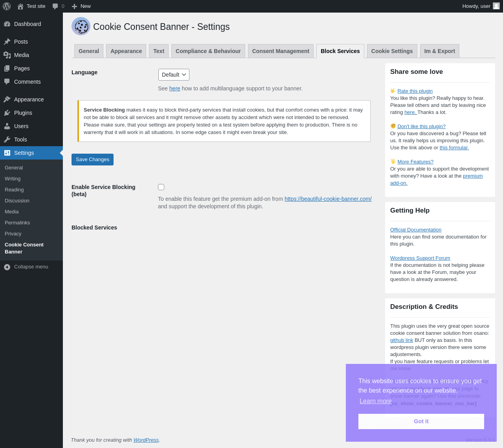Image resolution: width=503 pixels, height=448 pixels.
Task: Click the user avatar icon
Action: pos(496,6)
